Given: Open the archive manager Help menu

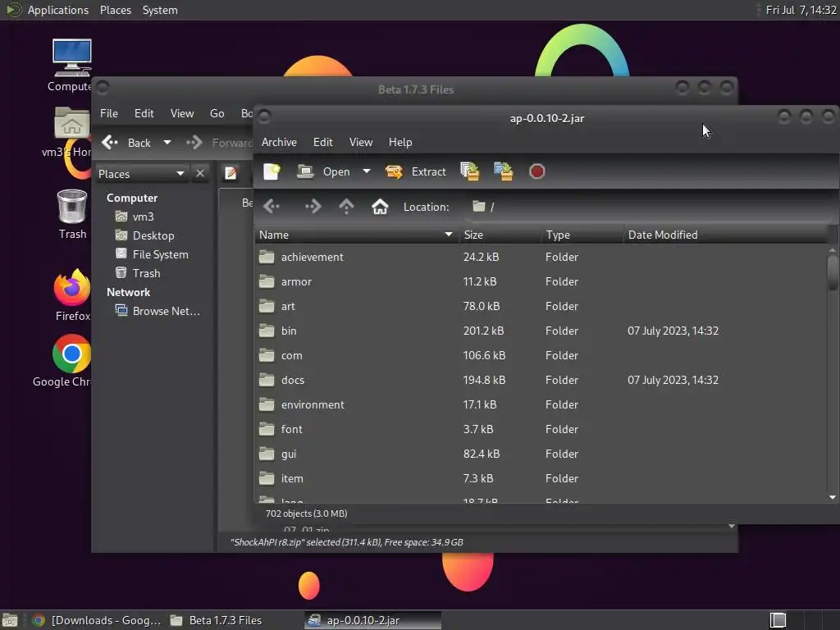Looking at the screenshot, I should tap(400, 142).
